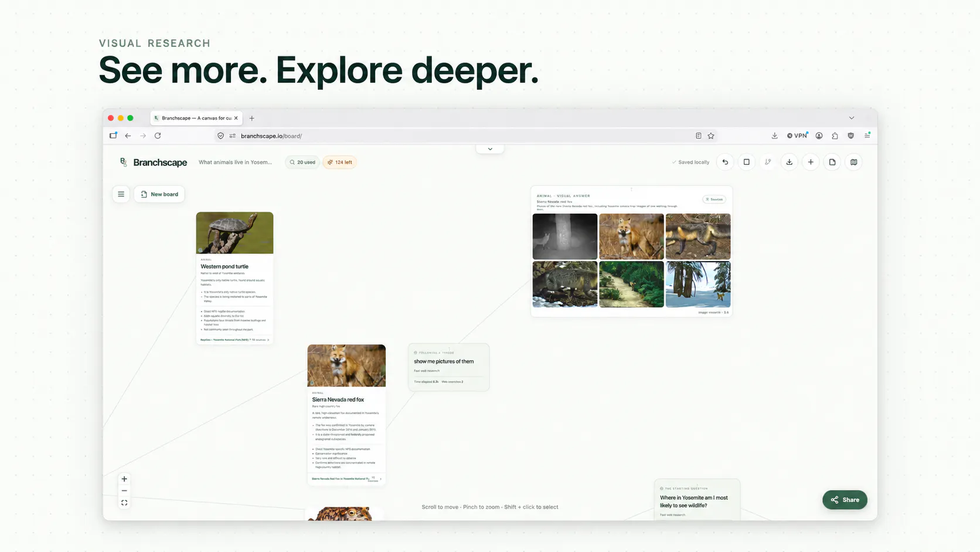The image size is (980, 552).
Task: Open browser application menu icon
Action: pyautogui.click(x=867, y=136)
